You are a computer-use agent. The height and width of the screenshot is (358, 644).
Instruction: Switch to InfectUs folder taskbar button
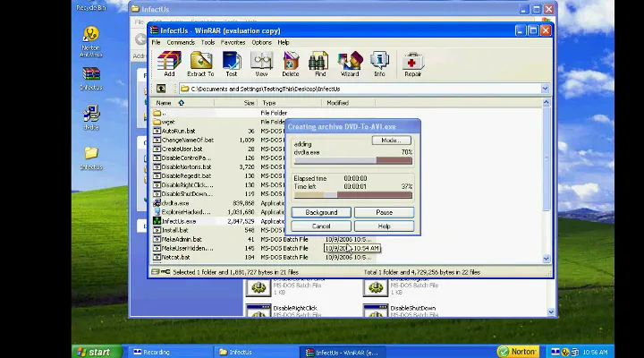pyautogui.click(x=255, y=352)
